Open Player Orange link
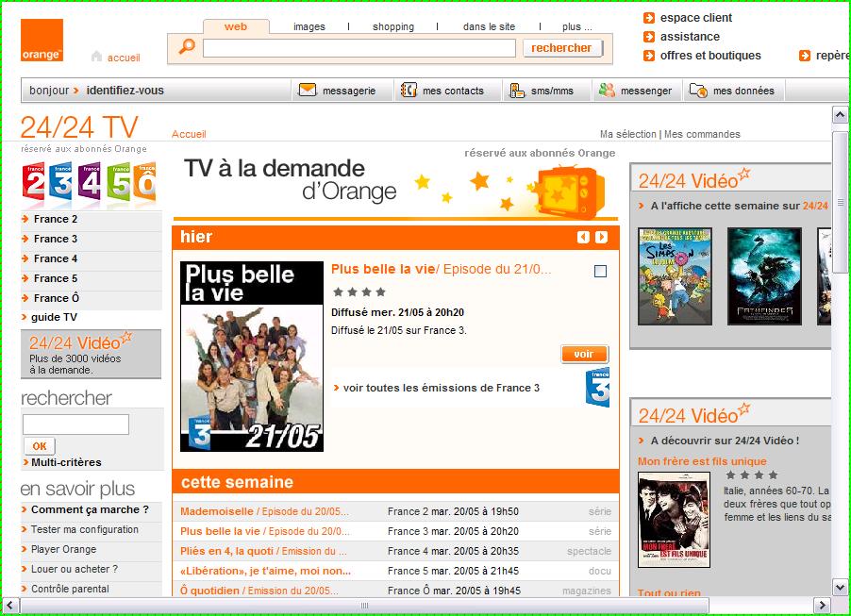Screen dimensions: 851x616 coord(63,549)
